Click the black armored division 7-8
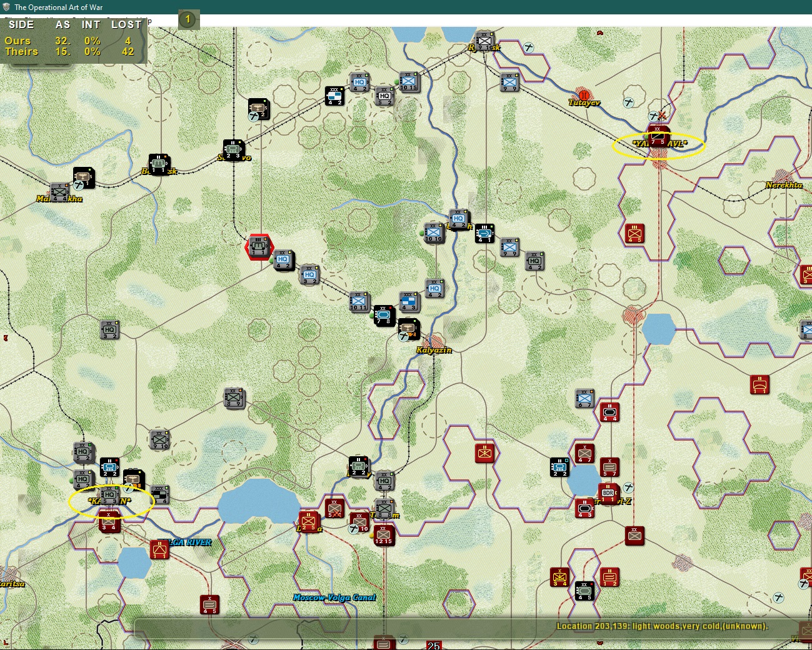This screenshot has height=650, width=812. click(383, 316)
